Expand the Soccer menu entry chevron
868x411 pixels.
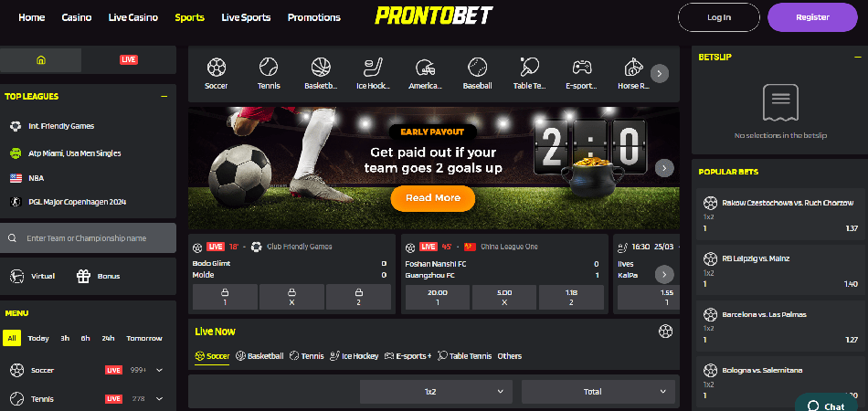(159, 370)
